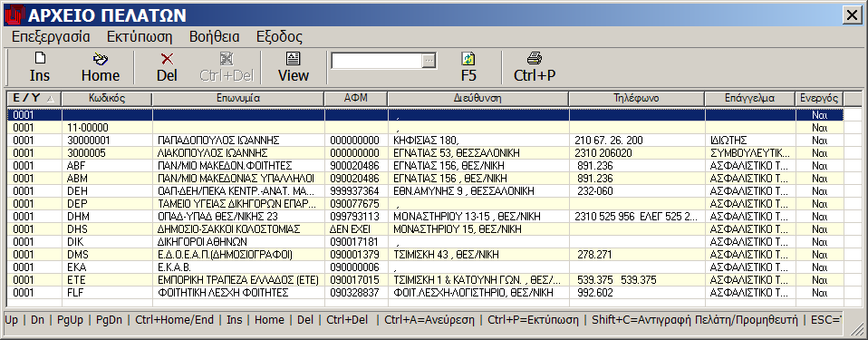Select ΟΠΑΔ-ΥΠΑΔ ΘΕΣ/ΝΙΚΗΣ 23 entry

tap(217, 217)
